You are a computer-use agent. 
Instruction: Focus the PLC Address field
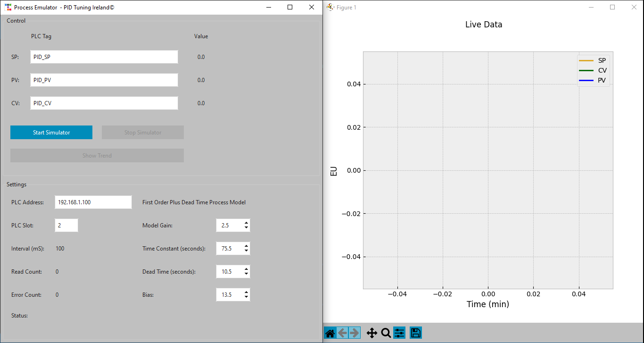pyautogui.click(x=93, y=202)
